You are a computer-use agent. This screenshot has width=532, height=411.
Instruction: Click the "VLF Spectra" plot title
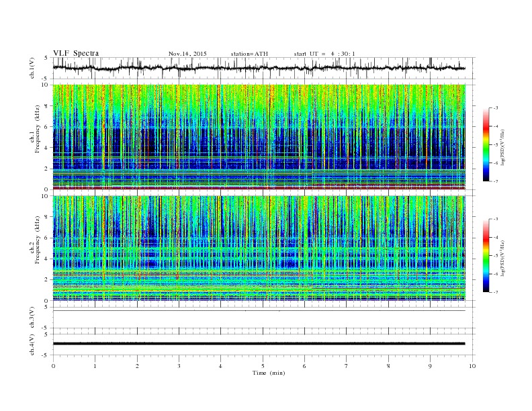76,53
